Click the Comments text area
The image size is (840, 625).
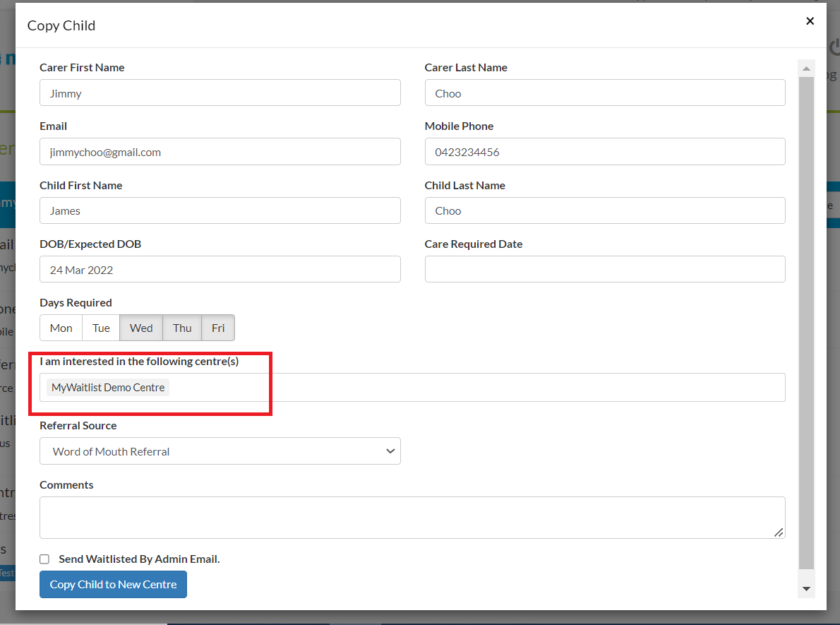412,518
